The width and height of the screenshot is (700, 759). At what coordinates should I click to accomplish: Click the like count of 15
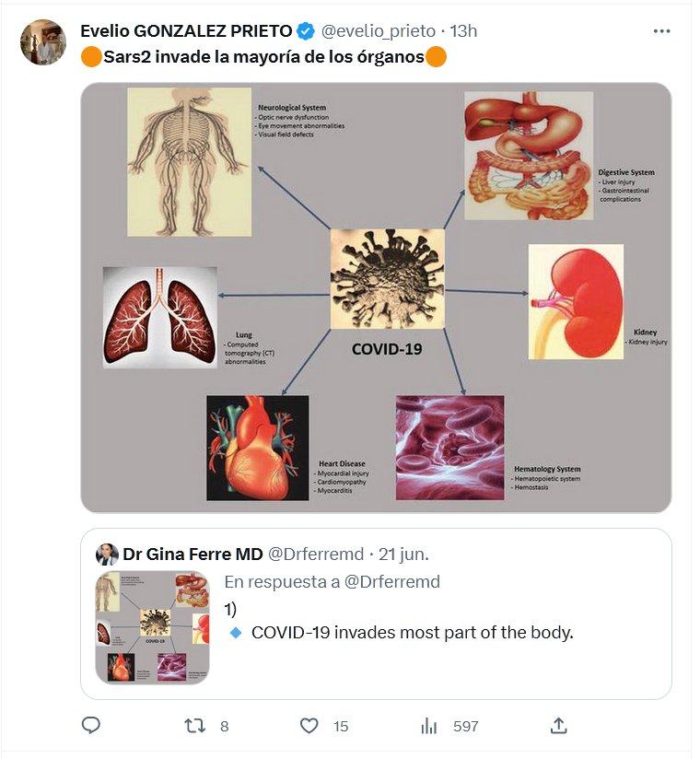[341, 726]
